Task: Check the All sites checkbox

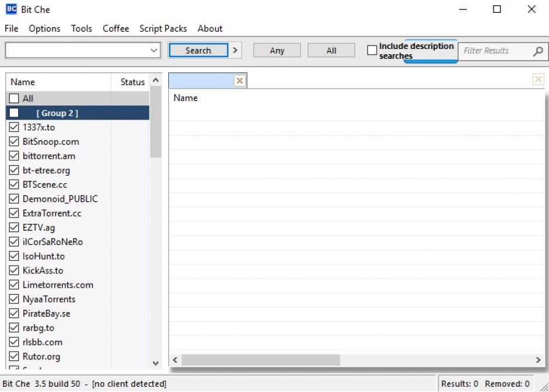Action: [x=14, y=98]
